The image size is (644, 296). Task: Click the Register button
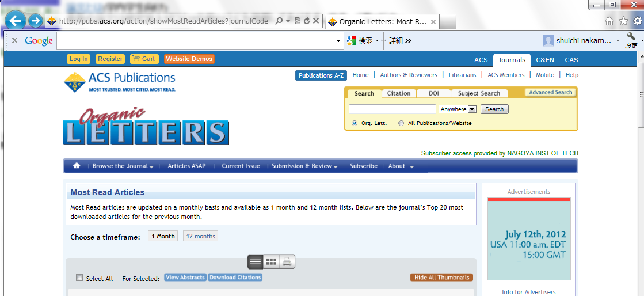click(x=110, y=59)
